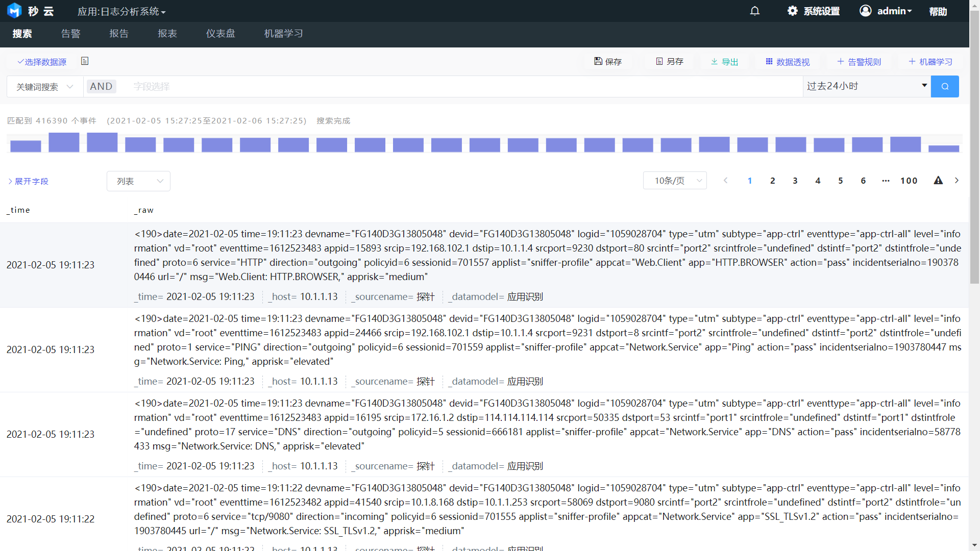Click the notification bell icon
This screenshot has height=551, width=980.
(755, 11)
